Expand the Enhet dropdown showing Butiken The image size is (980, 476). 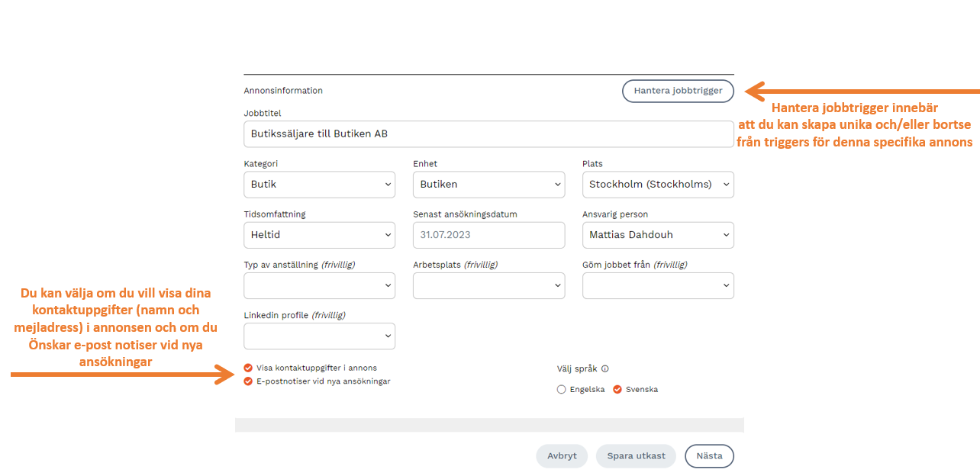pyautogui.click(x=488, y=185)
